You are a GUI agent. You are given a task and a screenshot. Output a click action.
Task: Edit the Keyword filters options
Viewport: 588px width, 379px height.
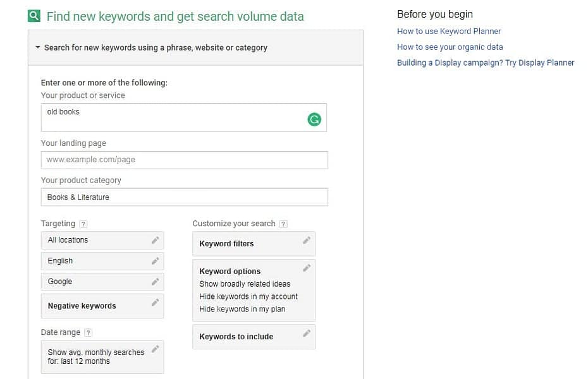(x=306, y=241)
